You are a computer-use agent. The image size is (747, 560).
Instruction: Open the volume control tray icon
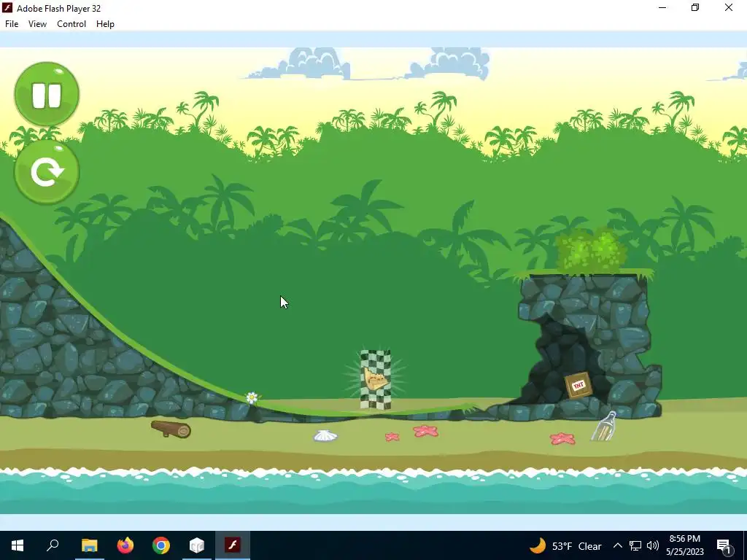(653, 545)
